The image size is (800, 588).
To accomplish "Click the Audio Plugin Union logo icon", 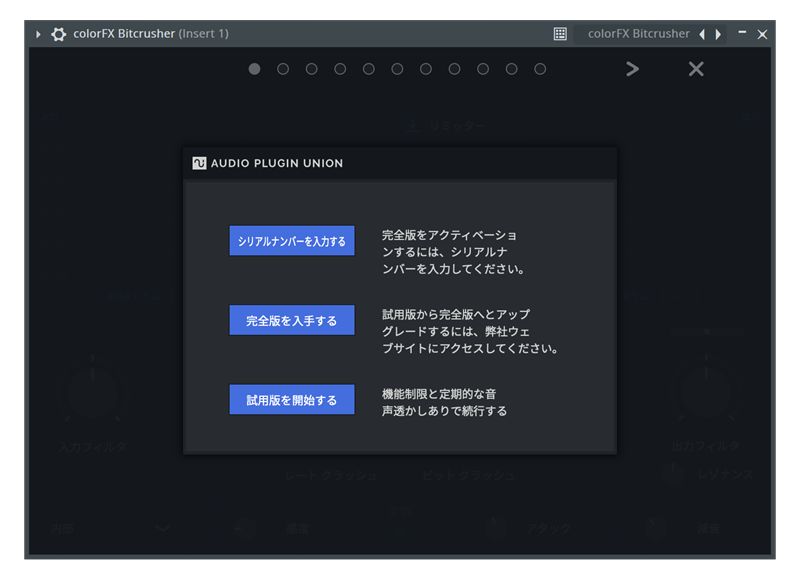I will [199, 163].
